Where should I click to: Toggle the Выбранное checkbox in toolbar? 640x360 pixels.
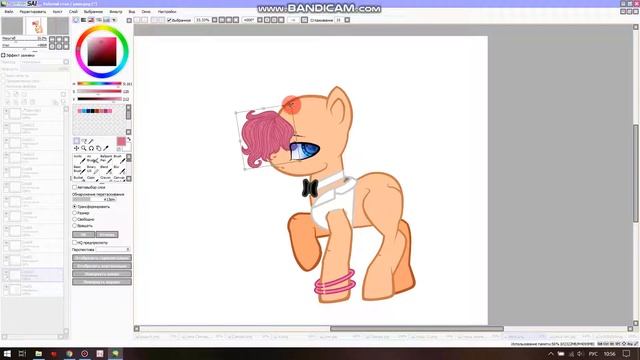[x=169, y=20]
